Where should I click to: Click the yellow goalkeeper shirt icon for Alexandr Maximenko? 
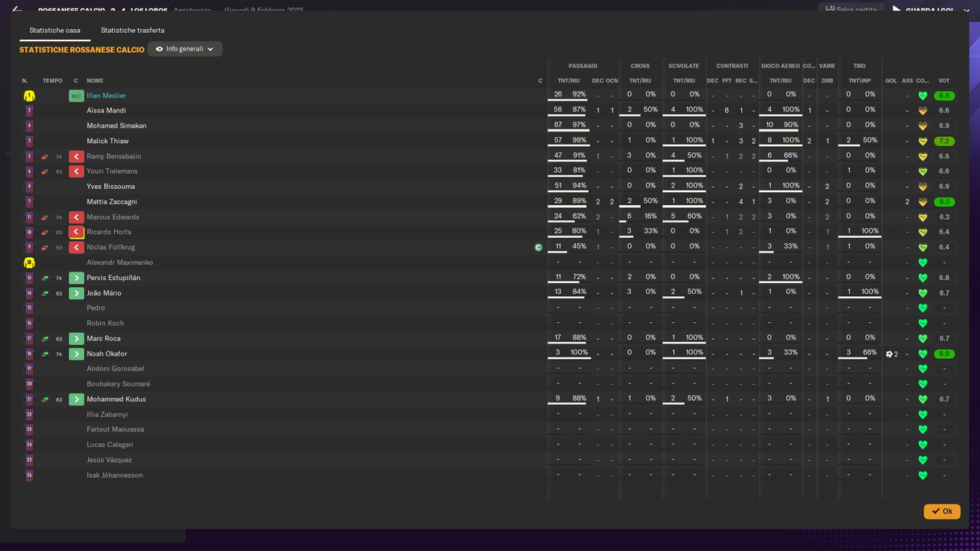pos(29,262)
